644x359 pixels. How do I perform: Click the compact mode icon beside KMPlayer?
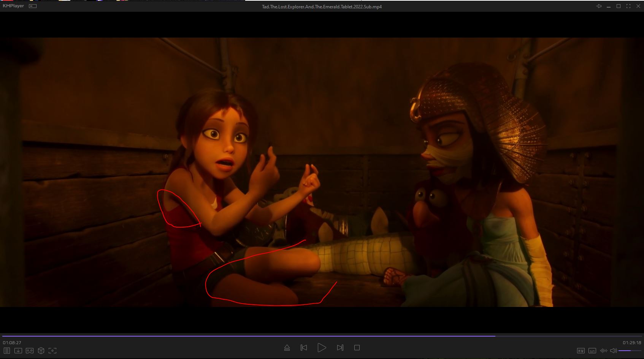tap(33, 6)
